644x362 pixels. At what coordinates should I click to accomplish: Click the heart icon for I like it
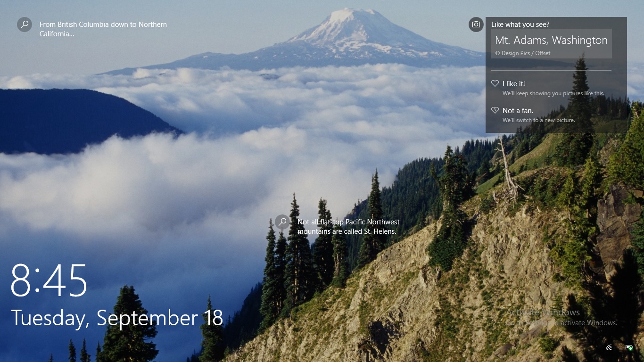click(495, 83)
